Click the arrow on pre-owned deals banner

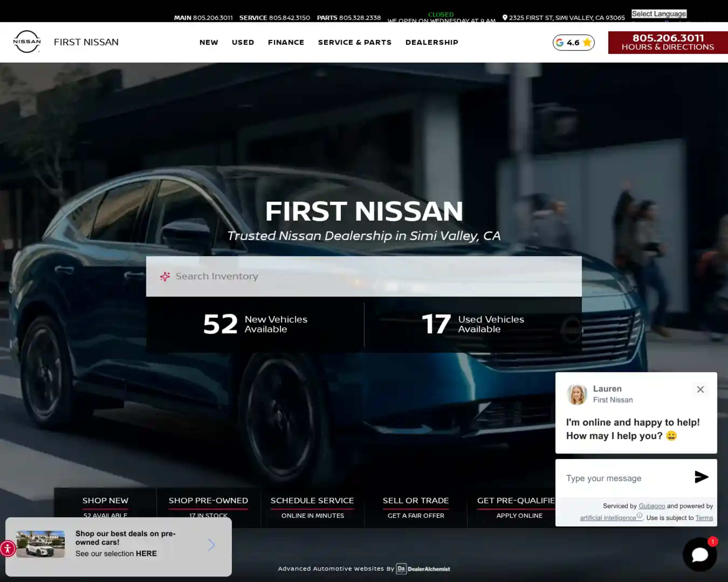211,544
